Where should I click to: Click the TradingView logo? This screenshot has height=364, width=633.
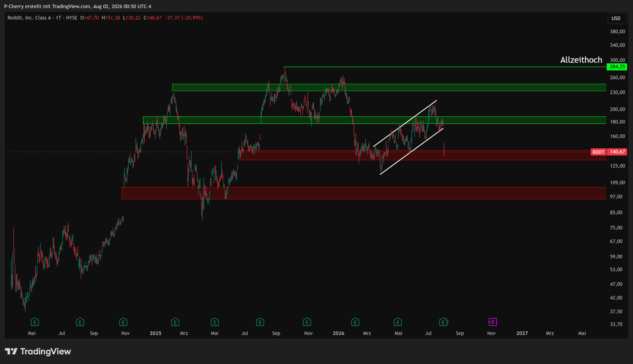coord(38,351)
